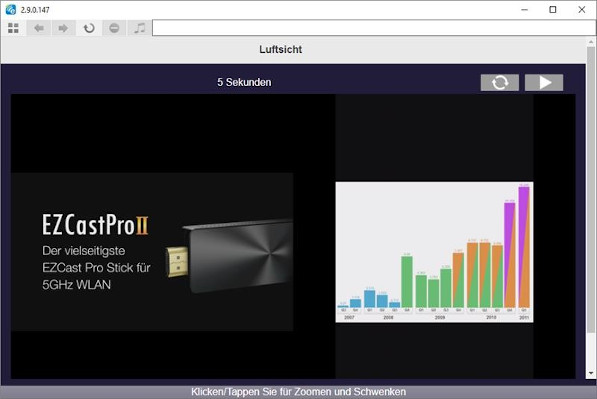Click the vertical scrollbar thumb

[591, 190]
